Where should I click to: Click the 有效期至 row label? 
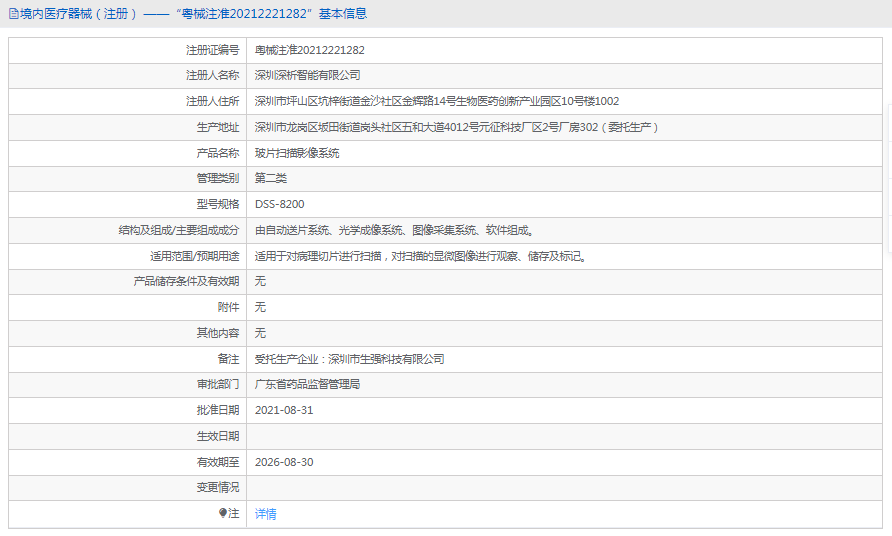[x=218, y=462]
